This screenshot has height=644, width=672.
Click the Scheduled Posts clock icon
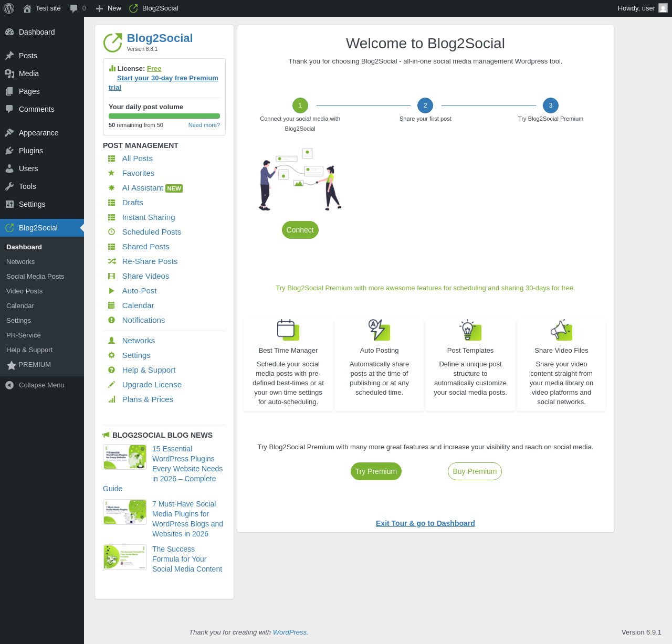[x=111, y=232]
